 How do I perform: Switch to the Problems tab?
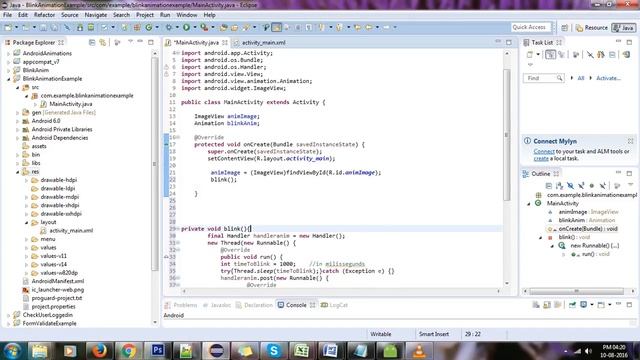[x=181, y=305]
